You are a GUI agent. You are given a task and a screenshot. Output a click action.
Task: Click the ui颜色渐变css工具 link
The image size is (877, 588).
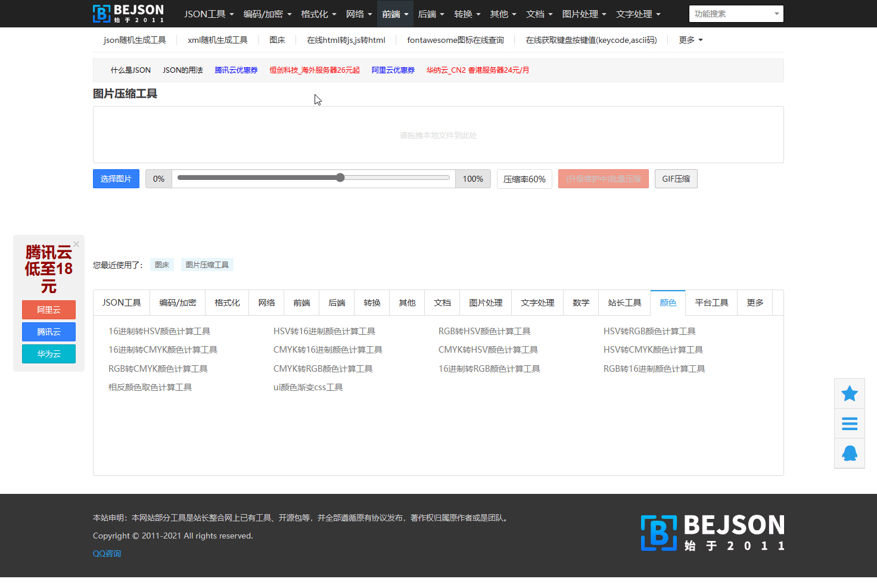click(x=308, y=387)
